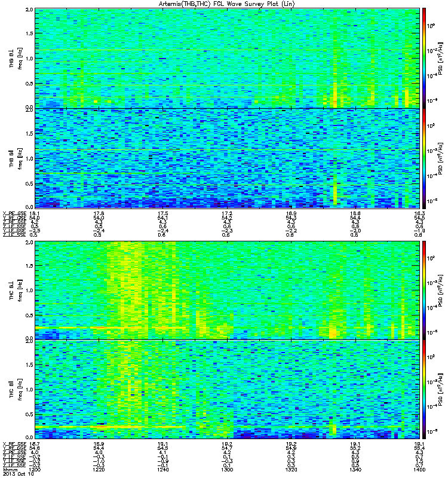Viewport: 448px width, 478px height.
Task: Click the THC X_RE_GSE value '18.7'
Action: pos(35,443)
